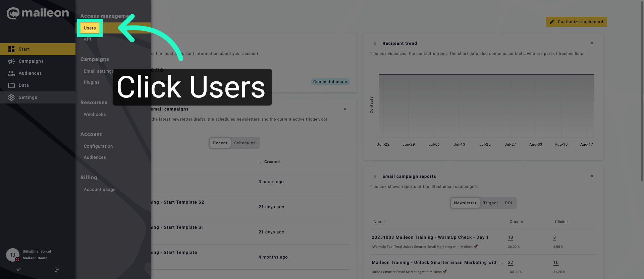Screen dimensions: 644x279
Task: Click opener count 32 link
Action: click(x=511, y=263)
